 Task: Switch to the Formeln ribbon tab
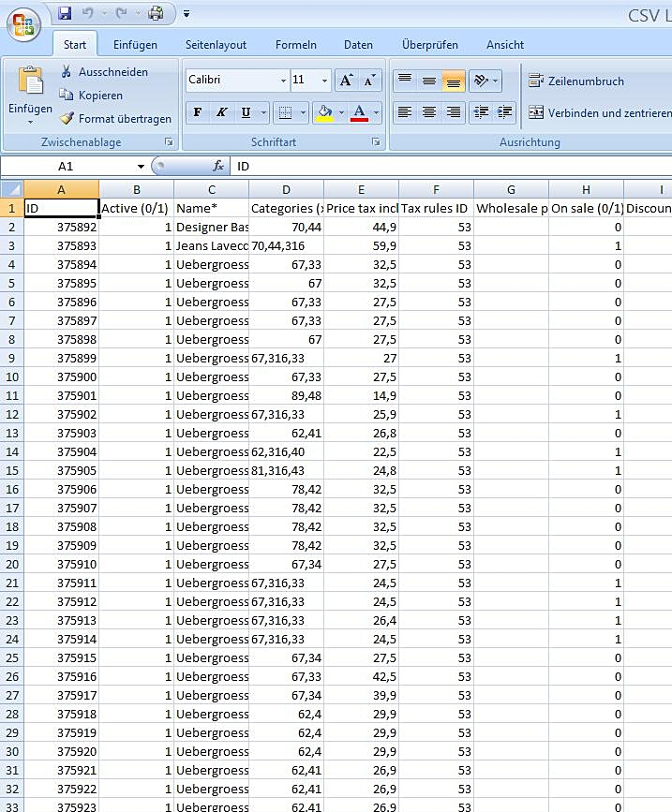tap(295, 45)
